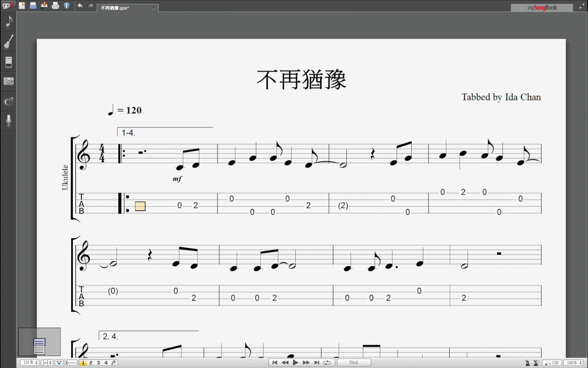The width and height of the screenshot is (588, 368).
Task: Select voice 1
Action: pyautogui.click(x=83, y=363)
